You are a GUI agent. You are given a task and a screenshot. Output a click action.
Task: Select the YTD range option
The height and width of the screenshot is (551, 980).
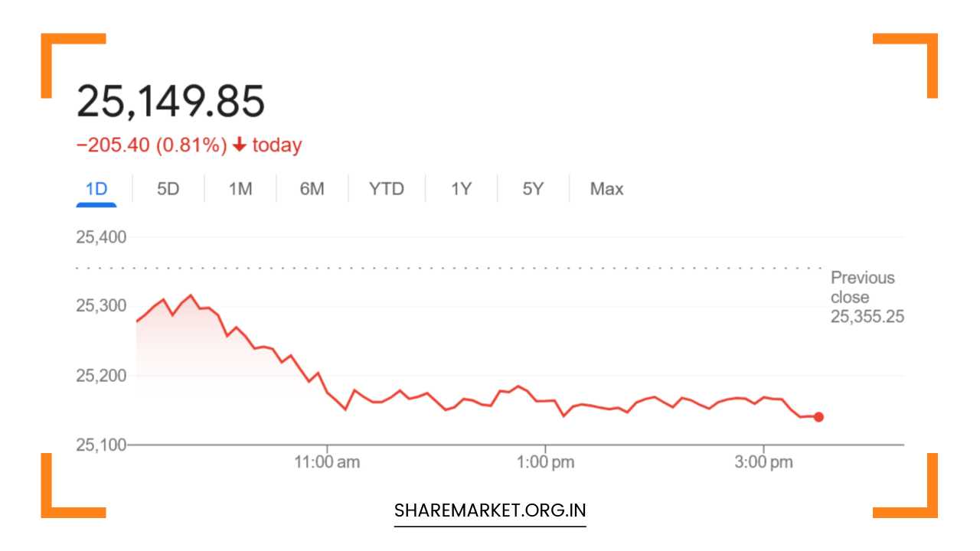point(385,188)
